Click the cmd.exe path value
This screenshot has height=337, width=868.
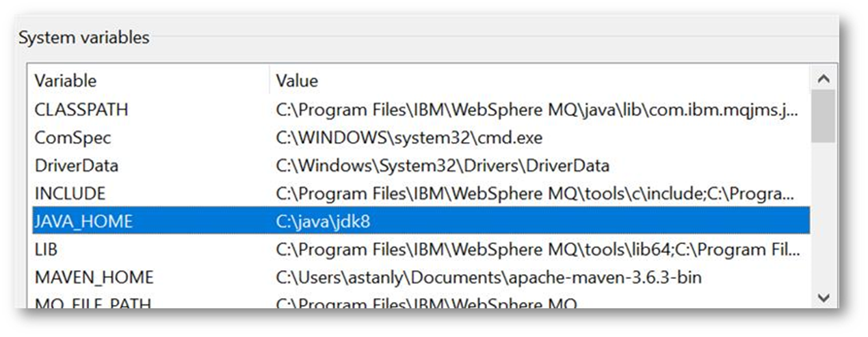tap(409, 137)
